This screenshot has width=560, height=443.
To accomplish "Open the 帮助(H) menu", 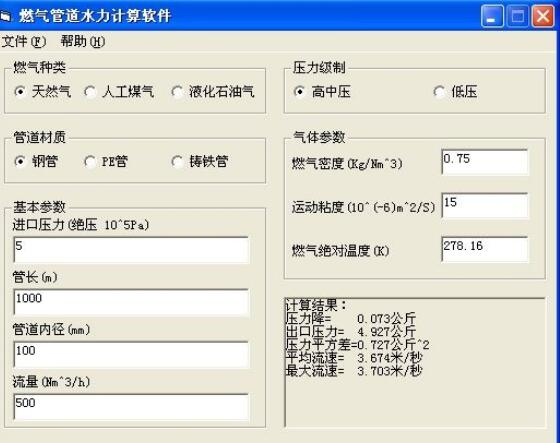I will (83, 41).
